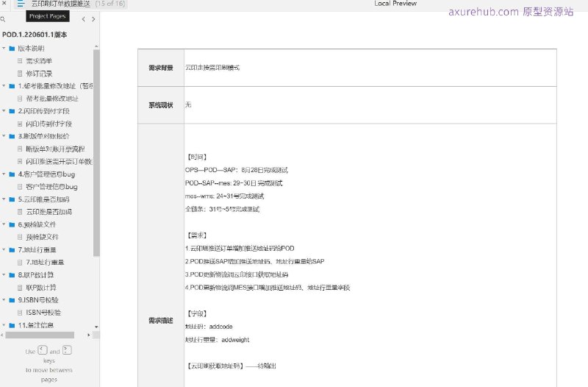Screen dimensions: 588x387
Task: Collapse the 1.帮考批量修改地址 folder
Action: 4,85
